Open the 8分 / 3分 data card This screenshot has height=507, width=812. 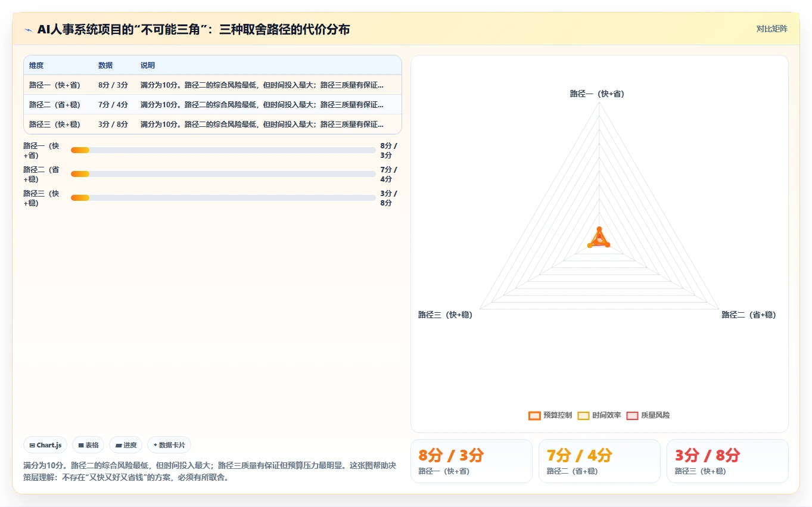pos(471,461)
